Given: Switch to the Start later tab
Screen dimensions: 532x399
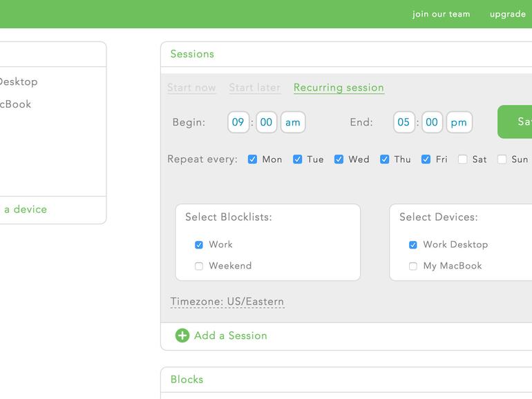Looking at the screenshot, I should click(x=255, y=88).
